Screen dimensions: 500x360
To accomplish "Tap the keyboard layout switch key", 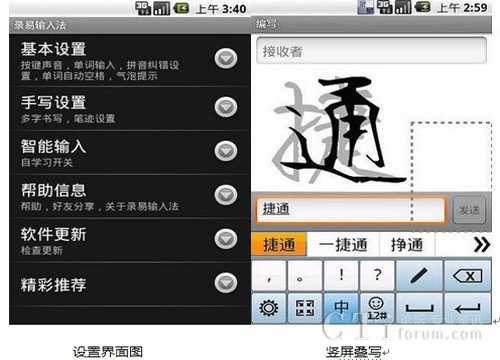I will pyautogui.click(x=305, y=308).
